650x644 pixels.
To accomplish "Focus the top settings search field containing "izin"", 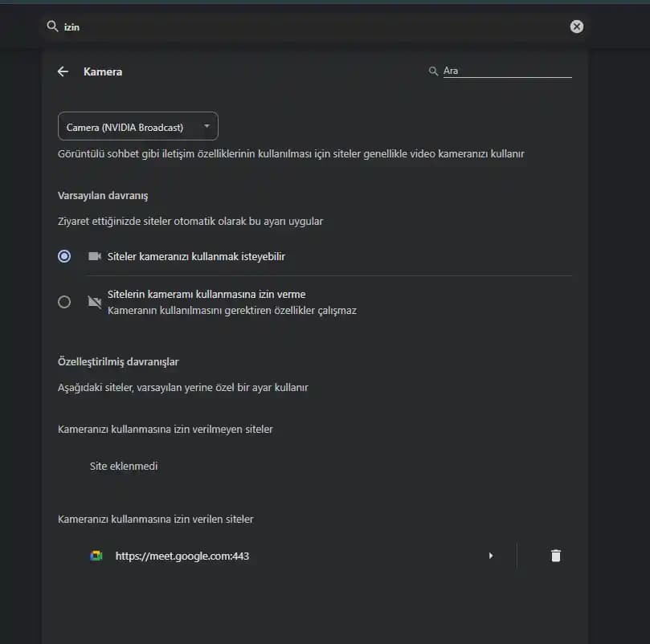I will tap(313, 26).
